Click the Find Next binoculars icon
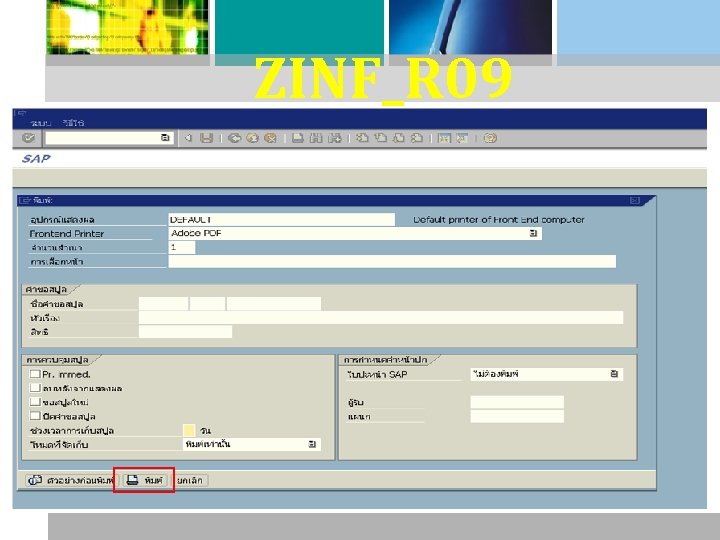The image size is (720, 540). point(334,138)
